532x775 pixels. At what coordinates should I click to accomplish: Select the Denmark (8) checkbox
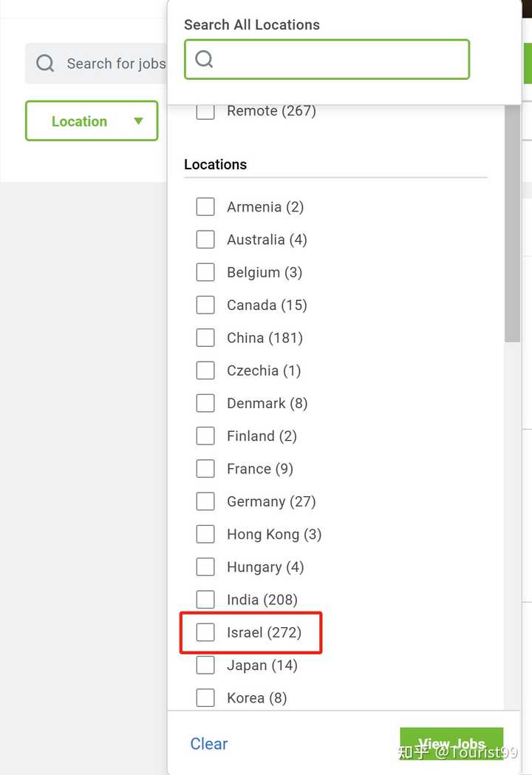(x=205, y=403)
